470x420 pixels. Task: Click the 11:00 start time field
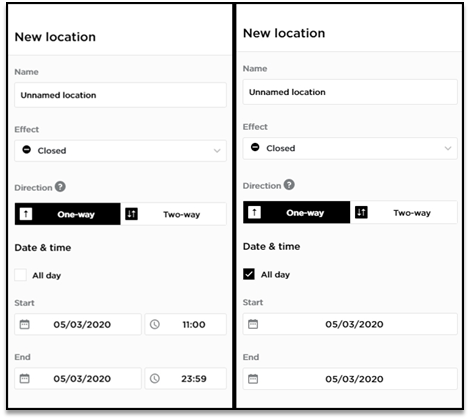click(x=186, y=324)
